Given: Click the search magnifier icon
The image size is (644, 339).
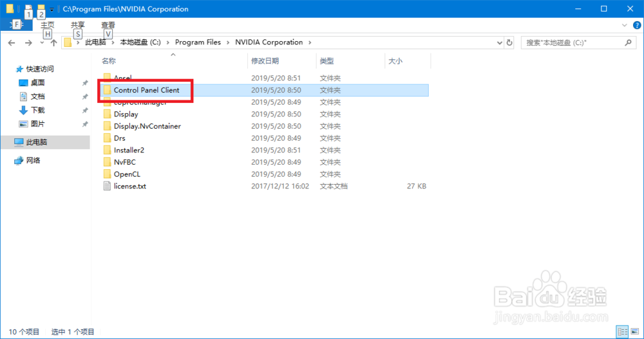Looking at the screenshot, I should pos(628,42).
